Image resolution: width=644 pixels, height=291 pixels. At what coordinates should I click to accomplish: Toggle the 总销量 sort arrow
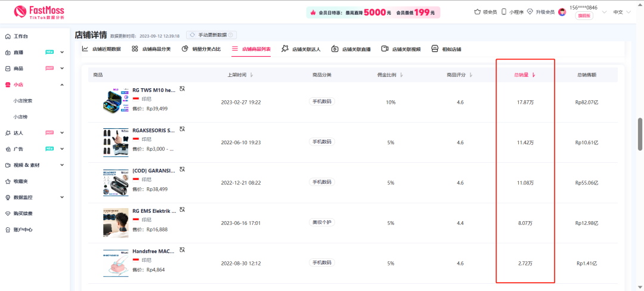[x=534, y=75]
